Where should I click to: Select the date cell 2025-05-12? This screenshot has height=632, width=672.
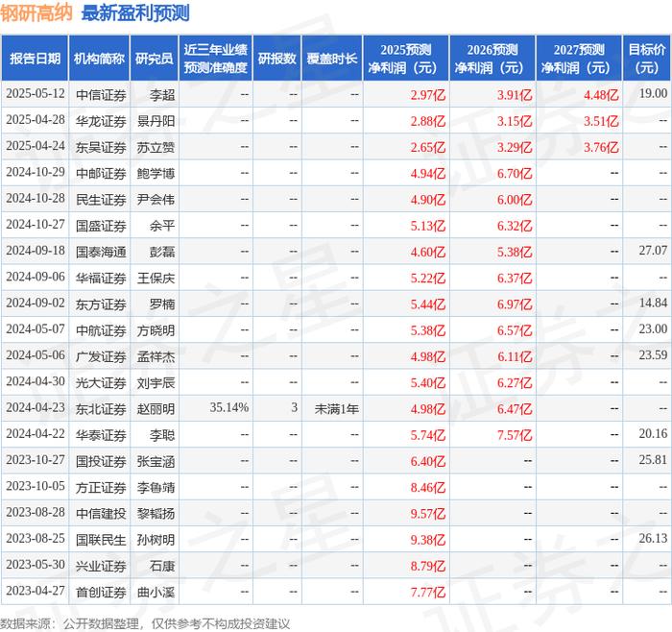tap(36, 94)
